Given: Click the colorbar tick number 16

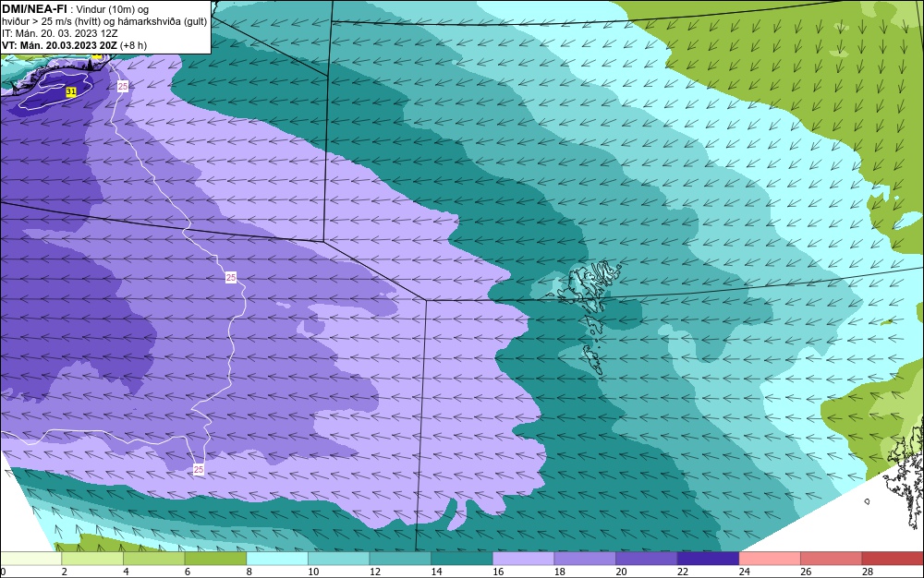Looking at the screenshot, I should [498, 572].
